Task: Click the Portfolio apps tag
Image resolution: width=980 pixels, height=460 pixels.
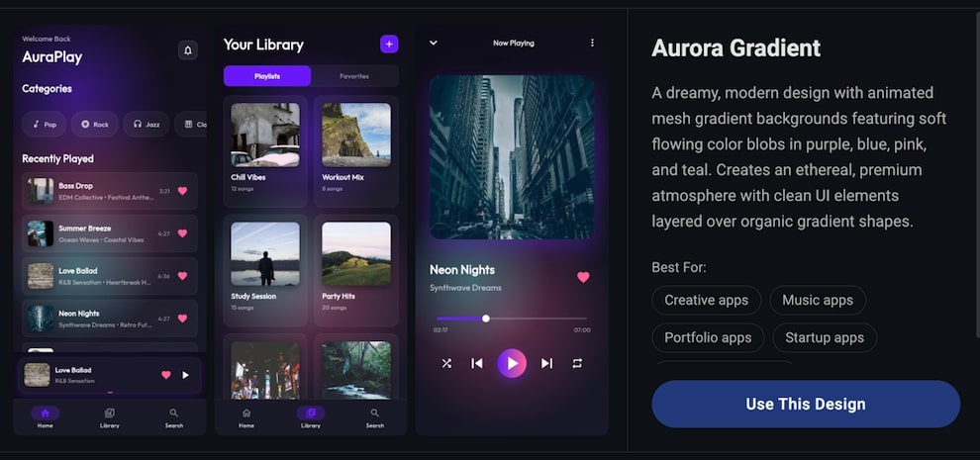Action: [x=708, y=337]
